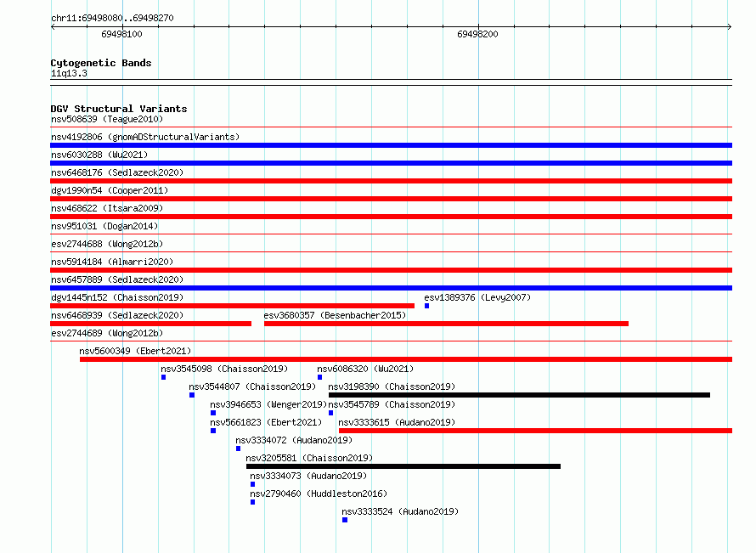Open the nsv2790460 (Huddleston2016) label
This screenshot has height=553, width=756.
pyautogui.click(x=319, y=494)
